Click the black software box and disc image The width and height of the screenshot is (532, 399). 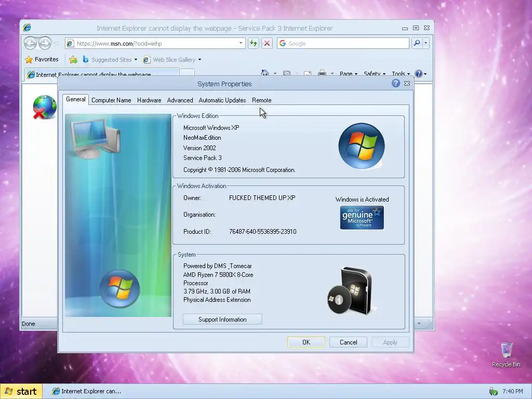[351, 291]
